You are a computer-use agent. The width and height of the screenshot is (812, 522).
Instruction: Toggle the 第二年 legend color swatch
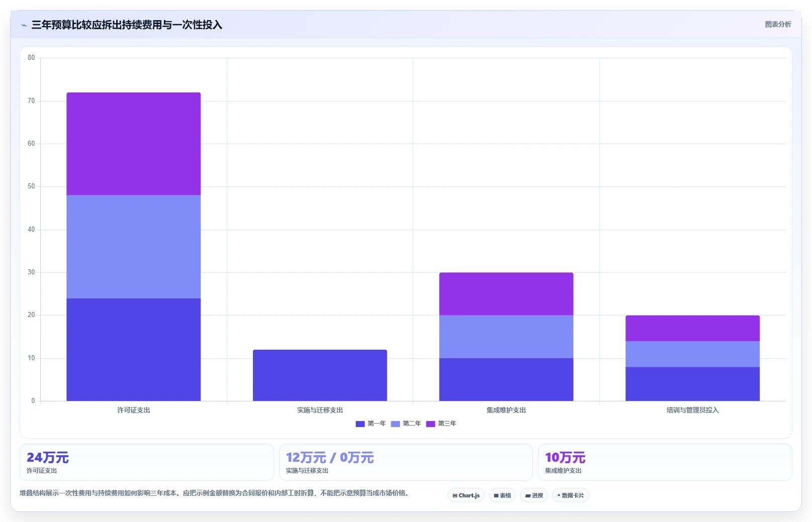(x=395, y=424)
